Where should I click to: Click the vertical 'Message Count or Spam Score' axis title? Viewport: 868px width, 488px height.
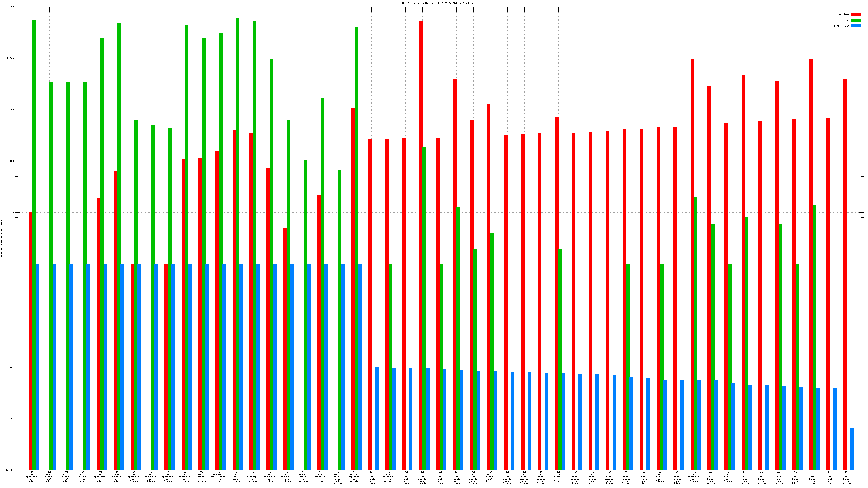tap(2, 238)
